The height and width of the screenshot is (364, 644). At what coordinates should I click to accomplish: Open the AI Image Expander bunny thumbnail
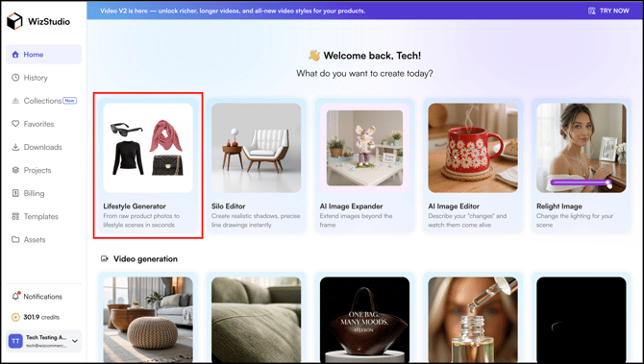click(x=364, y=148)
